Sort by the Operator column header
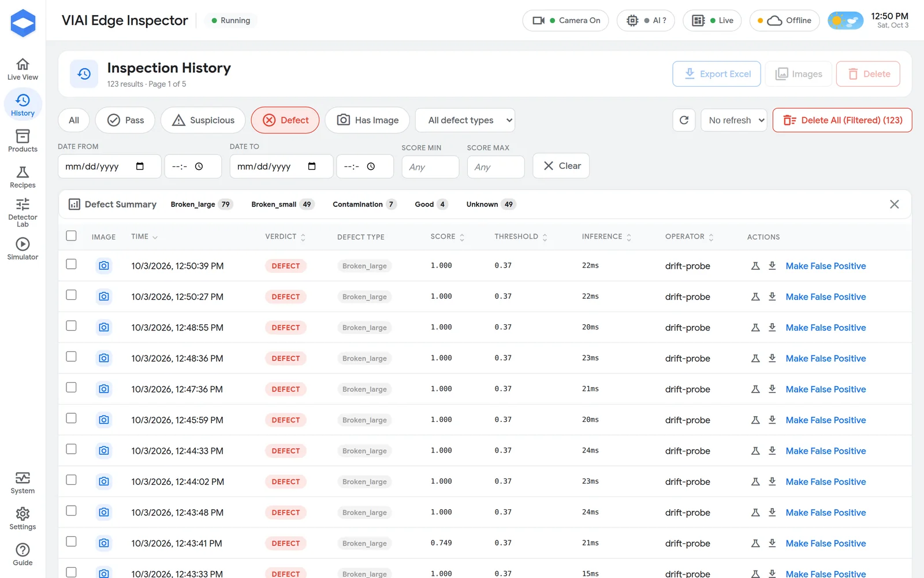 (x=690, y=237)
